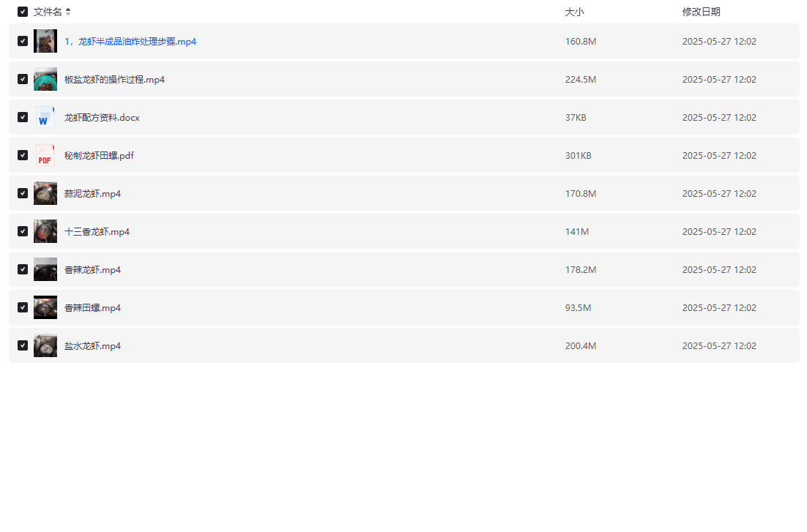This screenshot has height=532, width=807.
Task: Click the sort arrows beside 文件名
Action: 68,12
